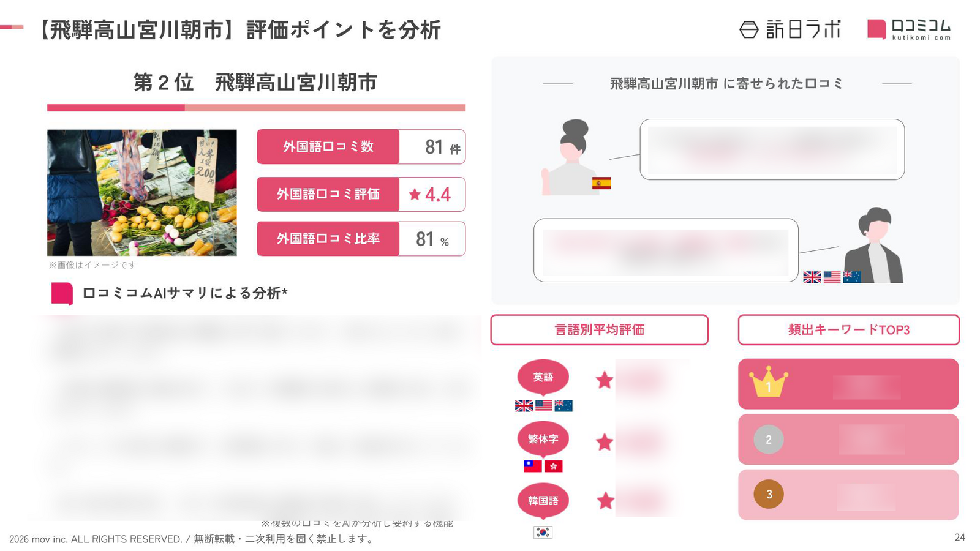Select the 言語別平均評価 header box

599,330
